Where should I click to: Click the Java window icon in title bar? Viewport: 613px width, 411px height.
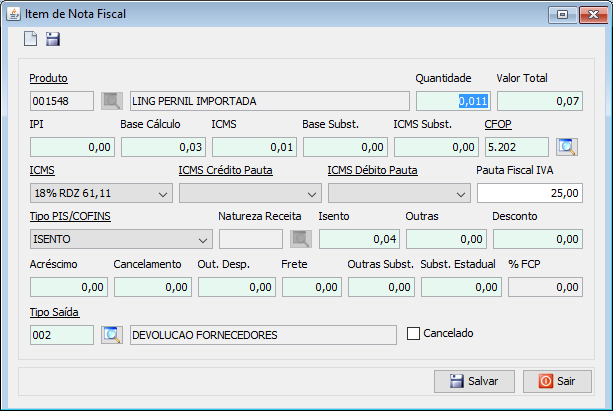coord(12,13)
